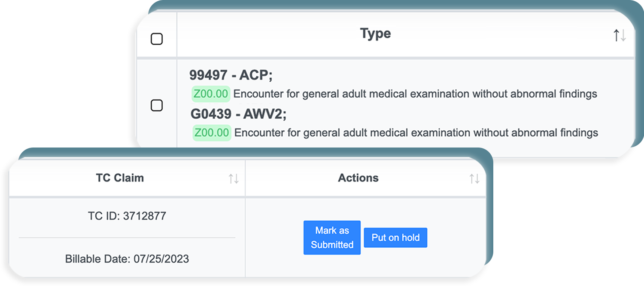The image size is (644, 286).
Task: Click the diagnosis description under 99497 - ACP
Action: (415, 94)
